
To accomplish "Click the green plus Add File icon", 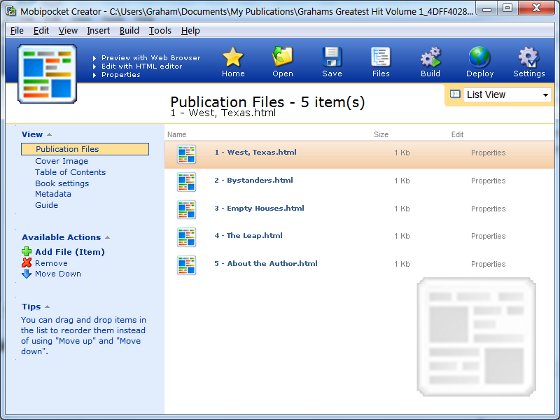I will pyautogui.click(x=27, y=251).
